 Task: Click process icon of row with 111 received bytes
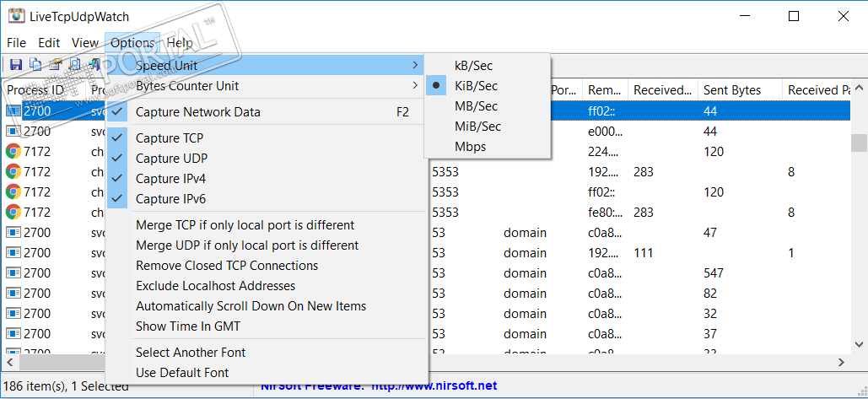(13, 252)
